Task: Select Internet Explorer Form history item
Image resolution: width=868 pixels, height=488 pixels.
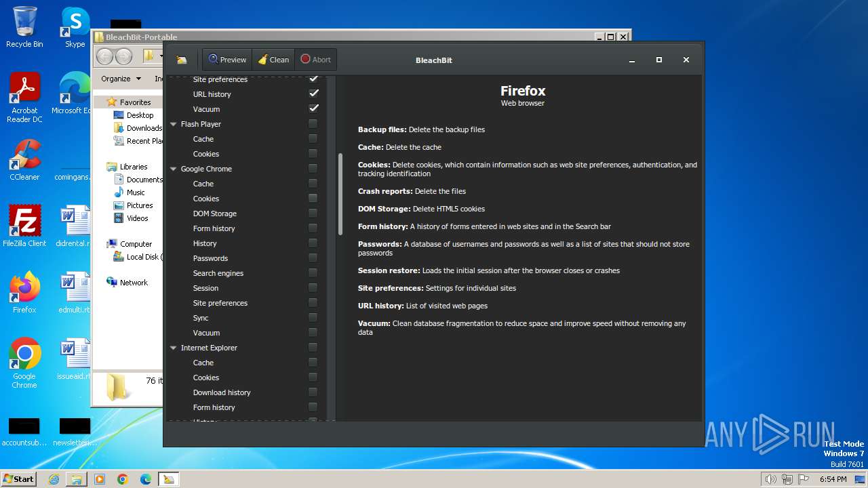Action: click(x=214, y=407)
